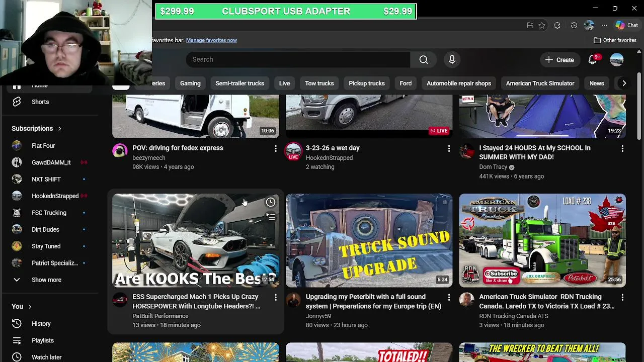Open video title 'POV: driving for fedex express'
This screenshot has width=644, height=362.
(x=178, y=148)
